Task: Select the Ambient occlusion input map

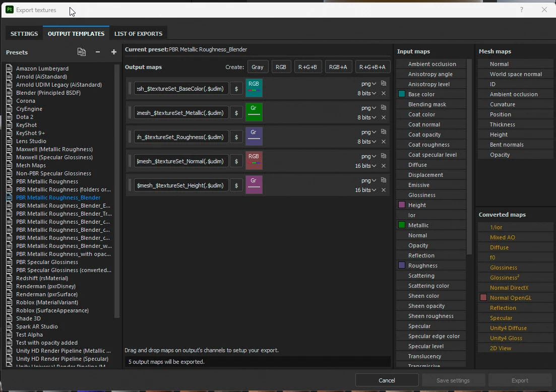Action: point(431,64)
